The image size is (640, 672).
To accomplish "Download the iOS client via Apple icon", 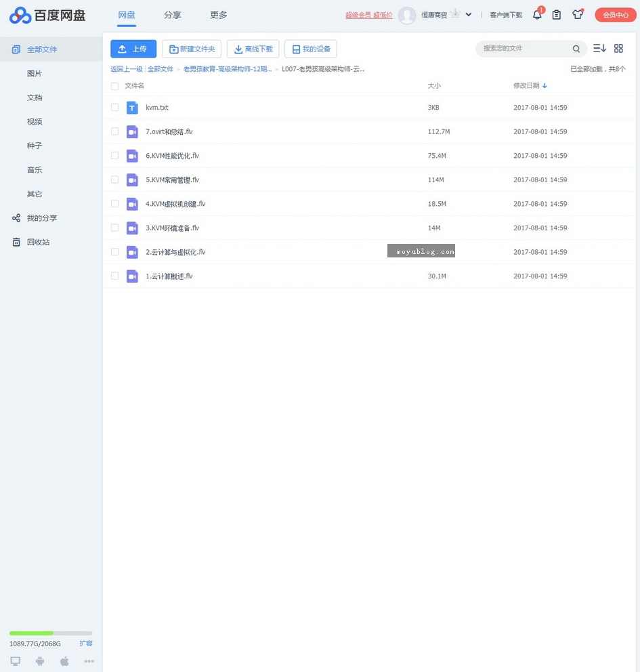I will 64,661.
